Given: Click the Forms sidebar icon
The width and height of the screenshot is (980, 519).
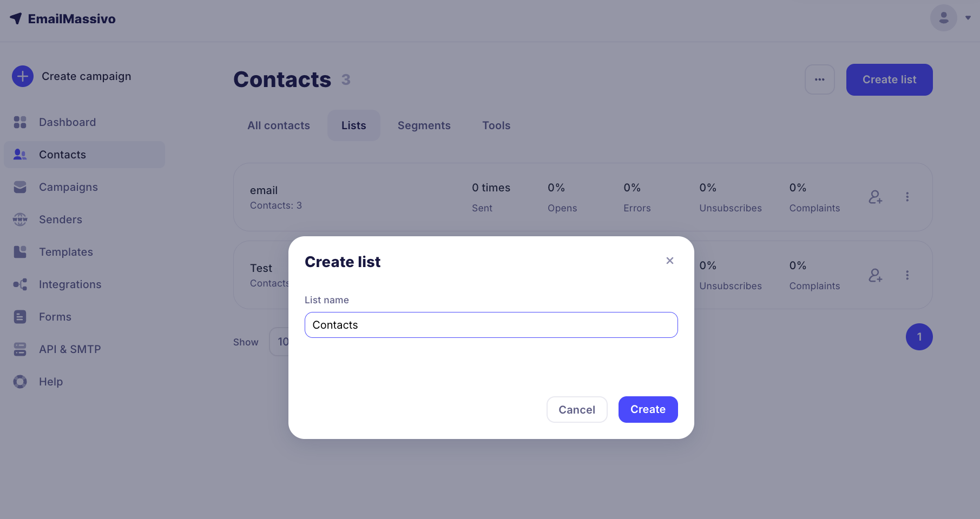Looking at the screenshot, I should [20, 317].
